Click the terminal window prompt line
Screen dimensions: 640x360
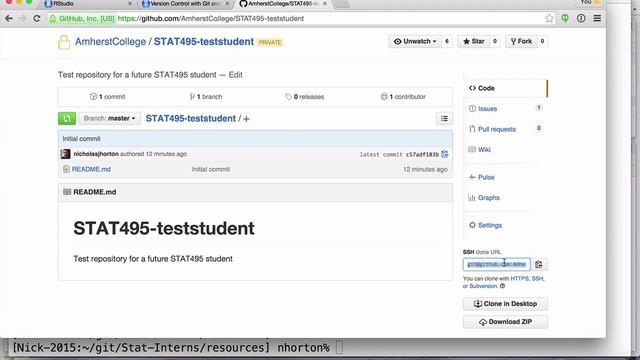[x=178, y=348]
